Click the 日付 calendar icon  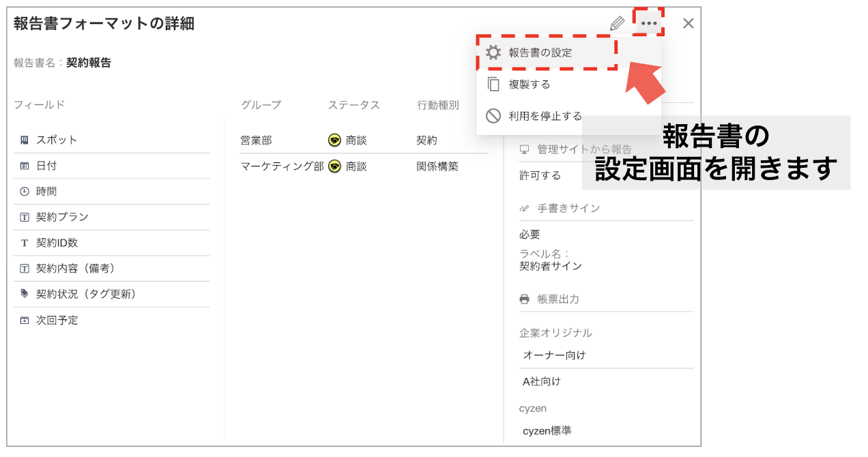click(25, 166)
